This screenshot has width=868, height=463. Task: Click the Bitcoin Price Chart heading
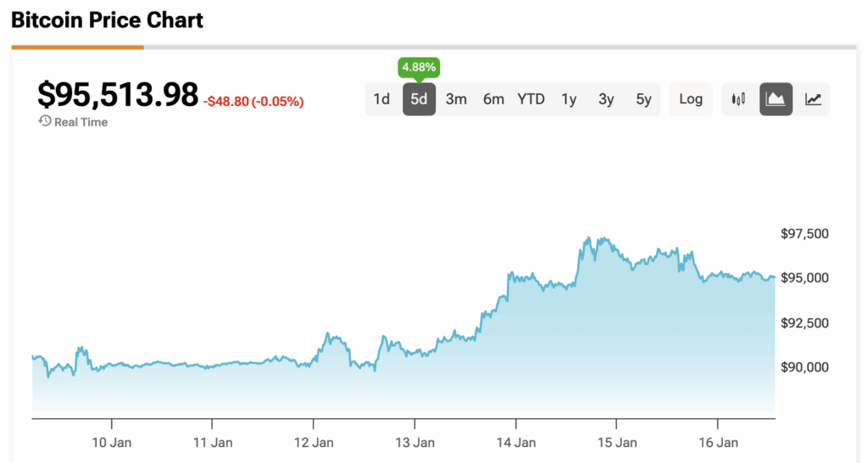[x=107, y=20]
